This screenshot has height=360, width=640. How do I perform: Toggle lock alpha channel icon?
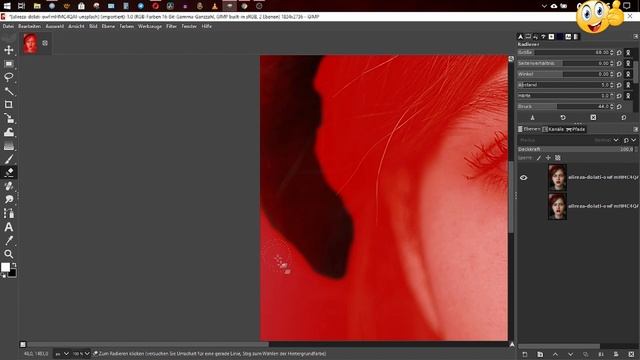(x=558, y=158)
